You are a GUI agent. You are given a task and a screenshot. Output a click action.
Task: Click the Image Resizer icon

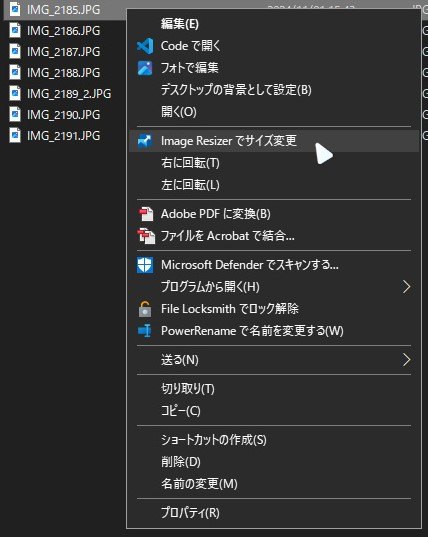(x=145, y=141)
